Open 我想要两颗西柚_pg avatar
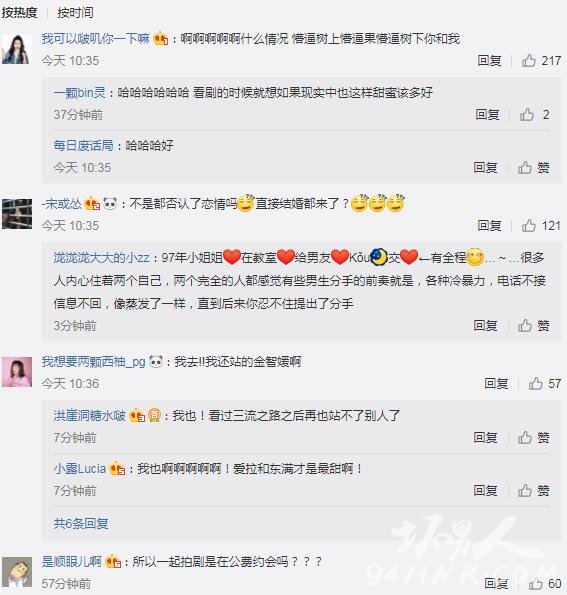 17,371
